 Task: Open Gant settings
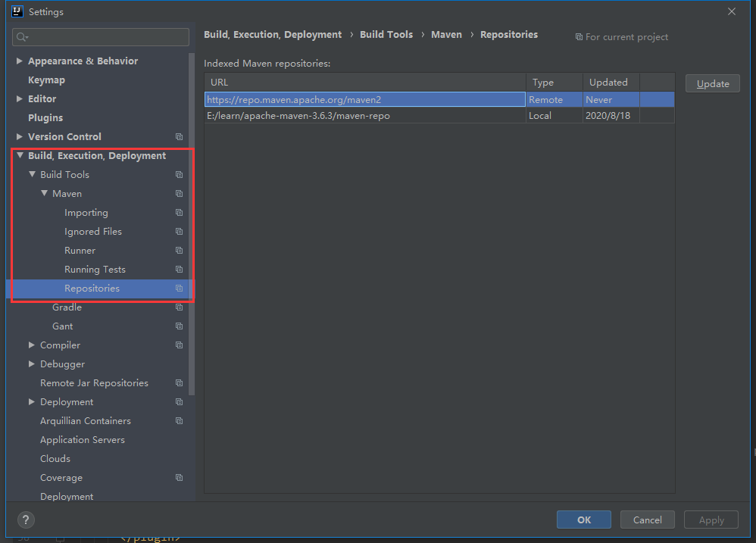pyautogui.click(x=63, y=326)
